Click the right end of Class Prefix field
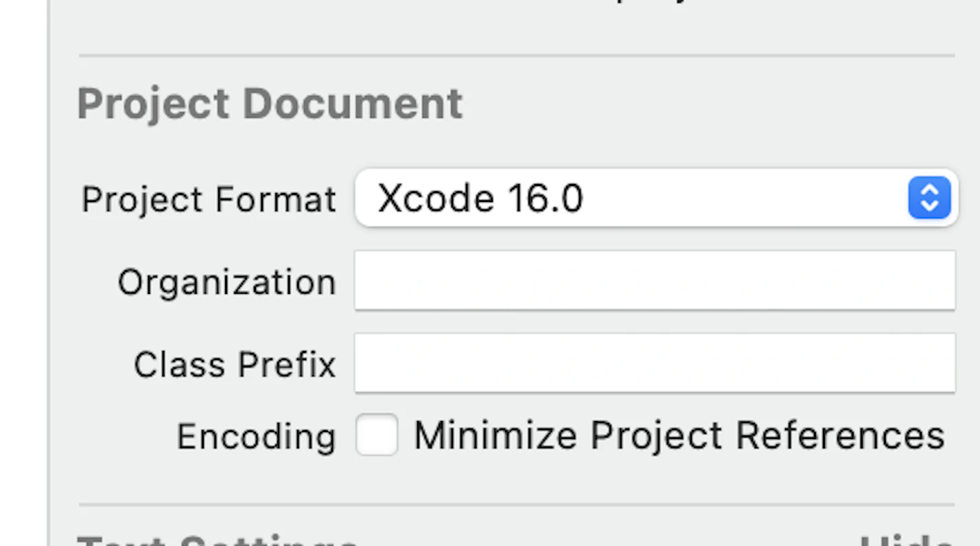Screen dimensions: 980x546 coord(940,363)
